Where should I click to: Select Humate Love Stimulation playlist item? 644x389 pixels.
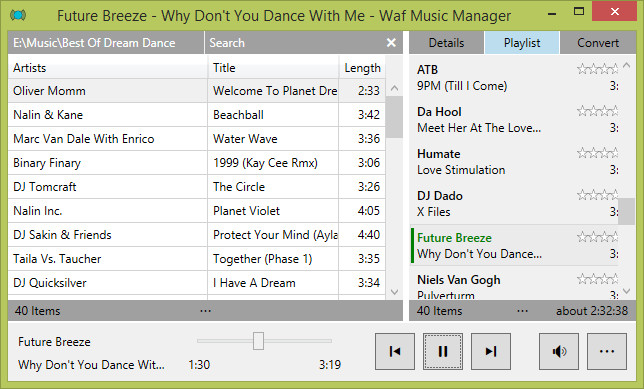(514, 161)
